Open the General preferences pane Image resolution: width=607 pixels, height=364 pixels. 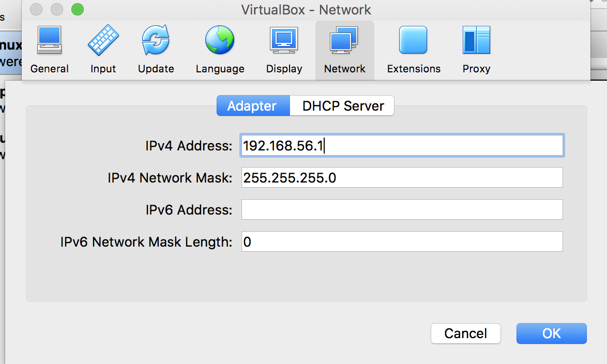[49, 50]
